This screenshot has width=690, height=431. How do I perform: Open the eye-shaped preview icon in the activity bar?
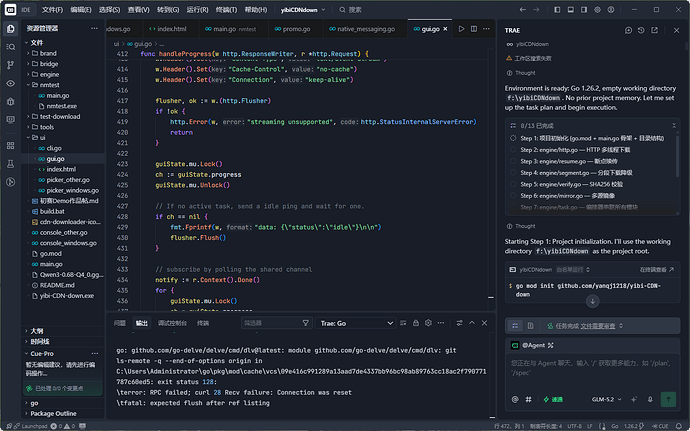[11, 83]
